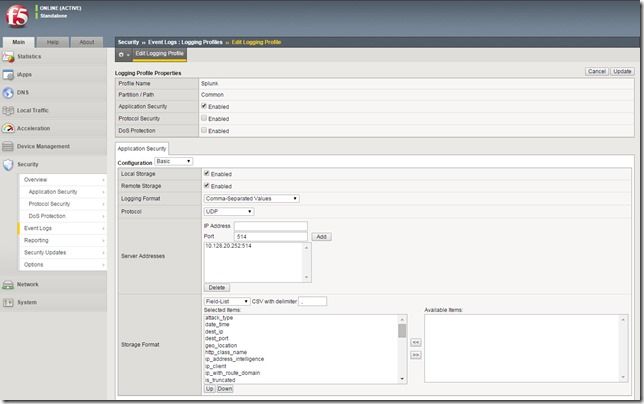Viewport: 644px width, 404px height.
Task: Select Reporting in the Security menu
Action: (37, 240)
